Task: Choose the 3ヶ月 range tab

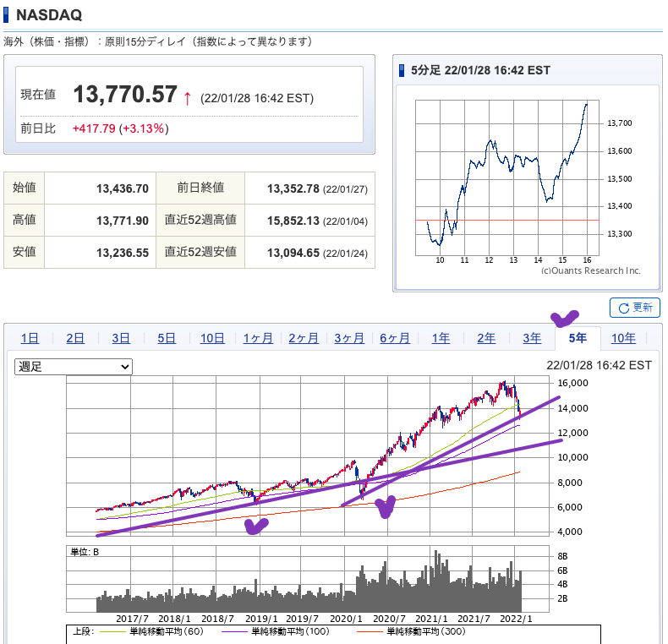Action: pyautogui.click(x=349, y=338)
